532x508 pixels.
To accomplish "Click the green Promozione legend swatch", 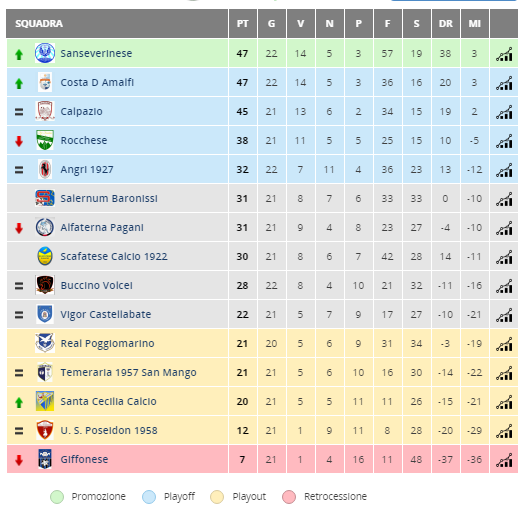I will point(57,497).
